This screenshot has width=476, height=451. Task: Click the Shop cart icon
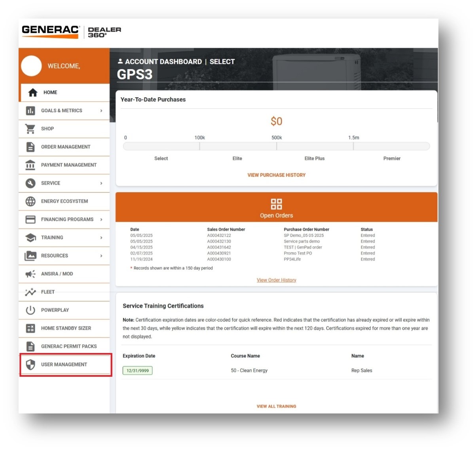click(31, 128)
